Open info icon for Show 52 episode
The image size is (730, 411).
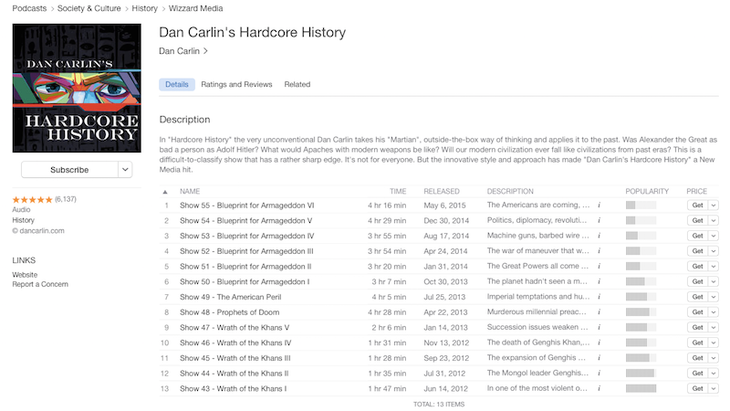coord(599,251)
